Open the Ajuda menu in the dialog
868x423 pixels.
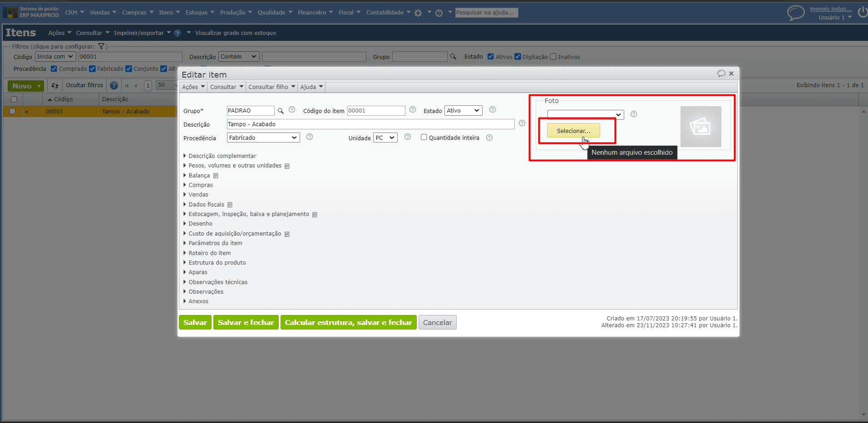[311, 87]
